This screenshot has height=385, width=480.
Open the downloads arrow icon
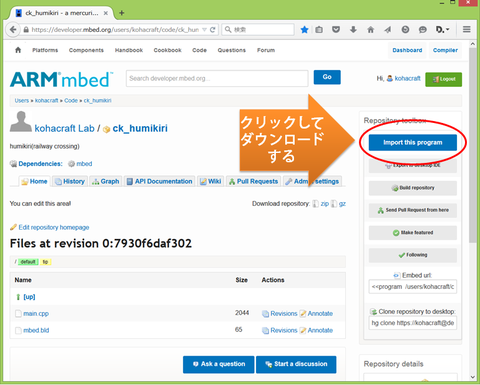(353, 30)
